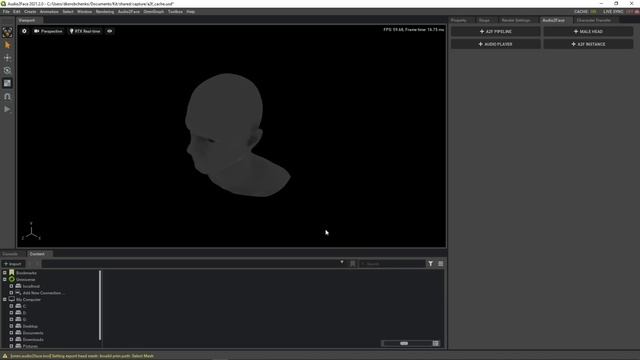The image size is (640, 360).
Task: Click the Play button in left toolbar
Action: point(7,109)
